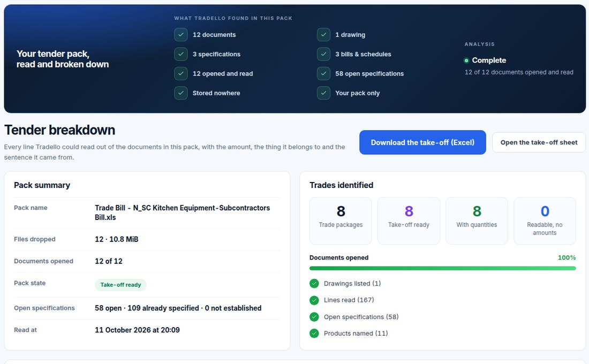Screen dimensions: 589x364
Task: Click the "11 October 2026 at 20:09" timestamp
Action: tap(137, 330)
